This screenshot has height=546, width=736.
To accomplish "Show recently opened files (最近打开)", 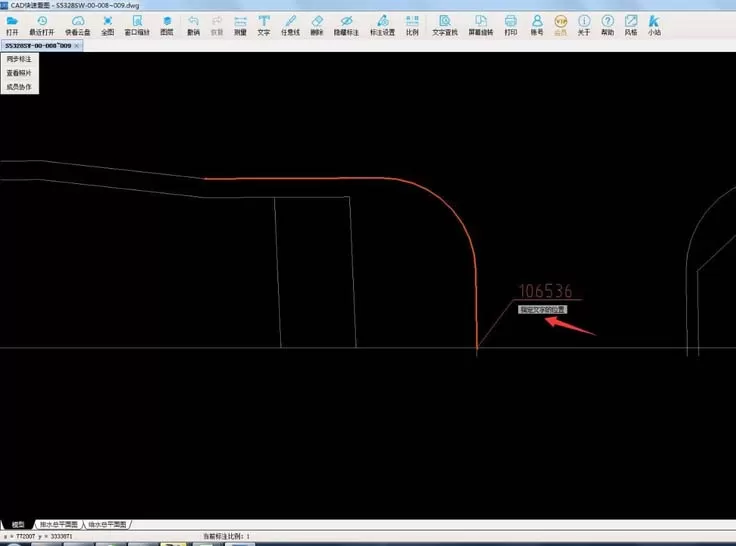I will point(42,25).
